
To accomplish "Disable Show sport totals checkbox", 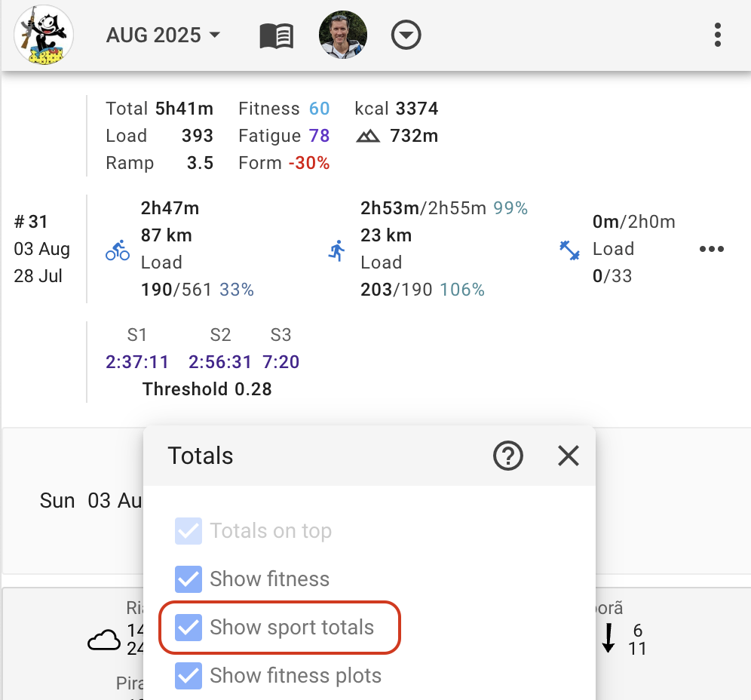I will tap(189, 628).
